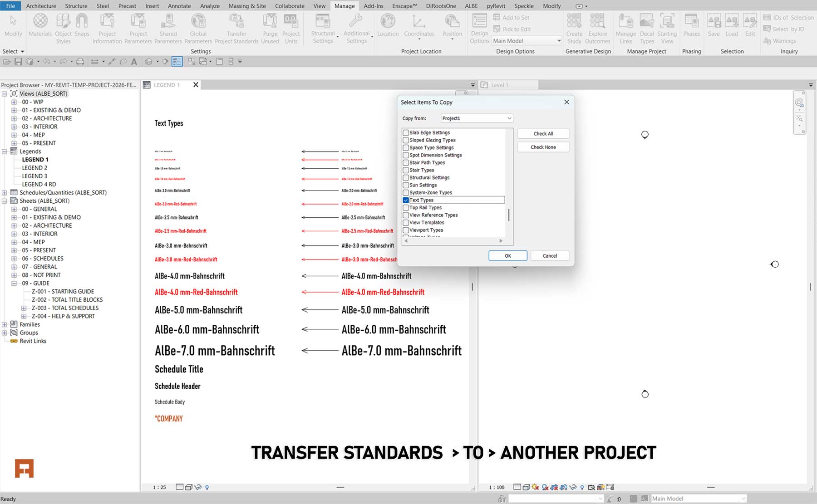Open Project Units settings
This screenshot has height=504, width=817.
click(x=291, y=27)
